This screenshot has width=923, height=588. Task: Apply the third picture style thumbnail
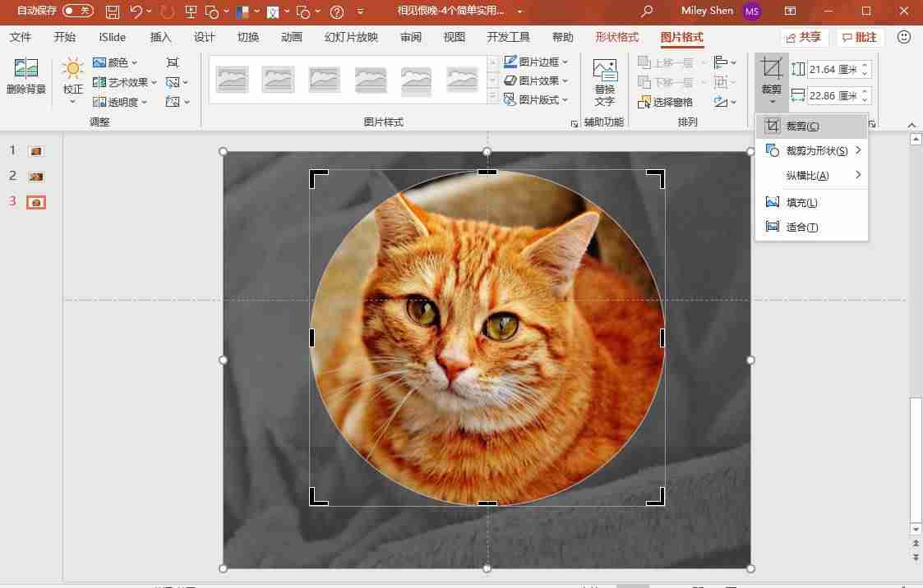[324, 80]
